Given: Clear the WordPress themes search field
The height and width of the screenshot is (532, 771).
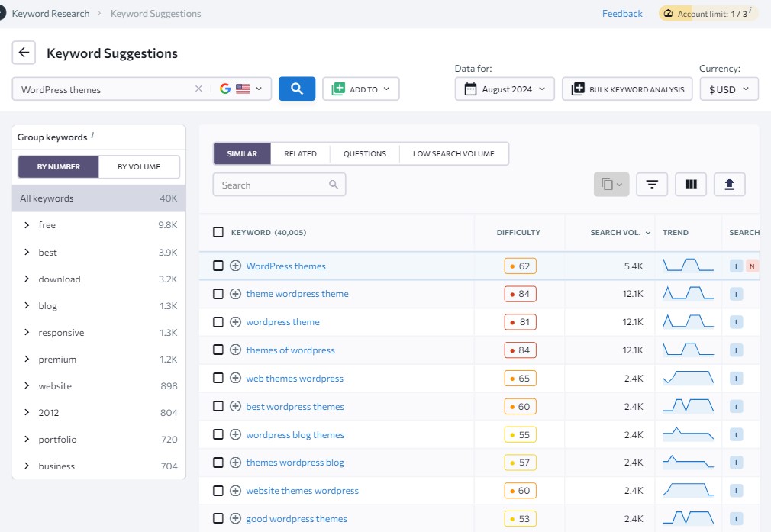Looking at the screenshot, I should (198, 89).
